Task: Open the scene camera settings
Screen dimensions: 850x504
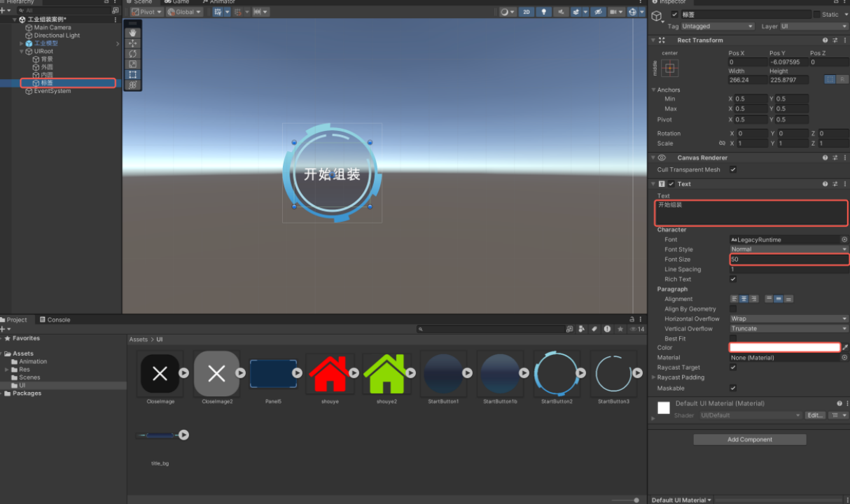Action: 616,12
